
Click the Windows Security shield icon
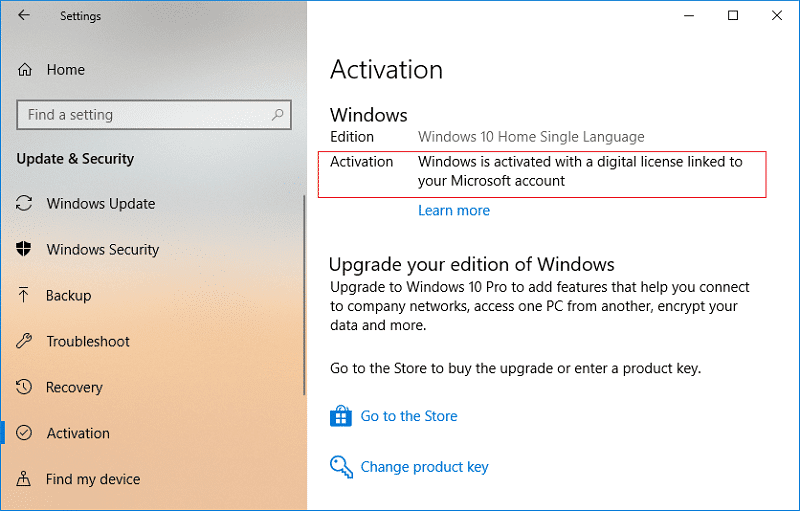tap(25, 250)
